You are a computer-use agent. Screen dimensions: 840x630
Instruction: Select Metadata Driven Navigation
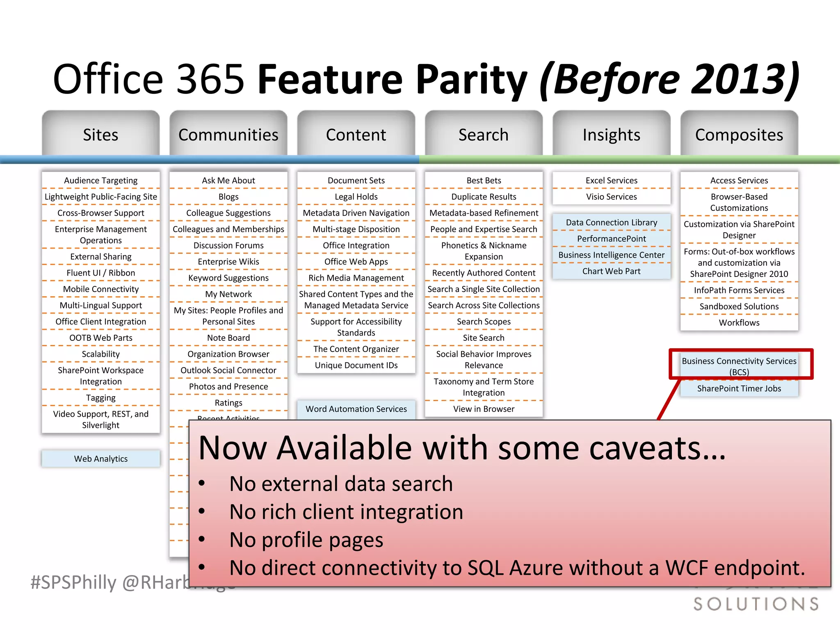pyautogui.click(x=356, y=213)
